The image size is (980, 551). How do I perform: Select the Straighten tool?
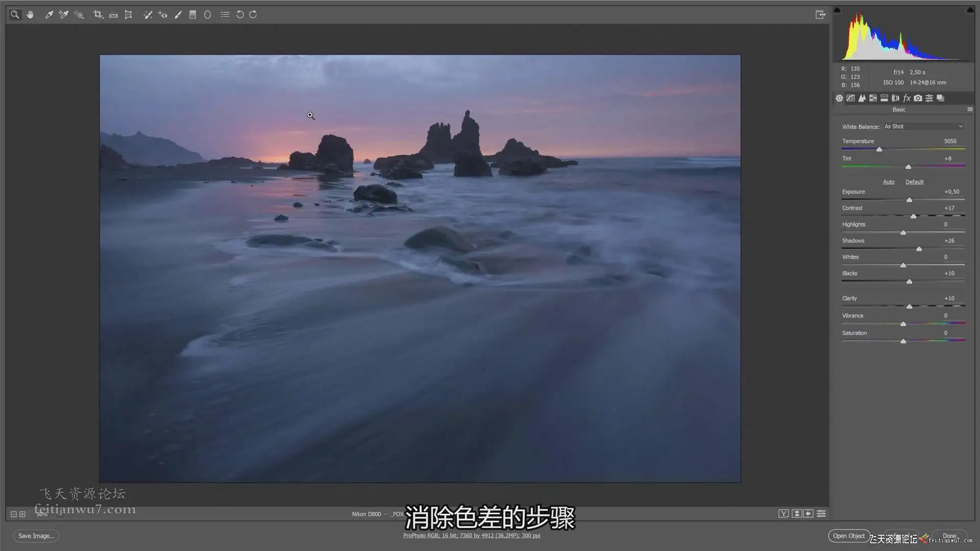[x=113, y=14]
